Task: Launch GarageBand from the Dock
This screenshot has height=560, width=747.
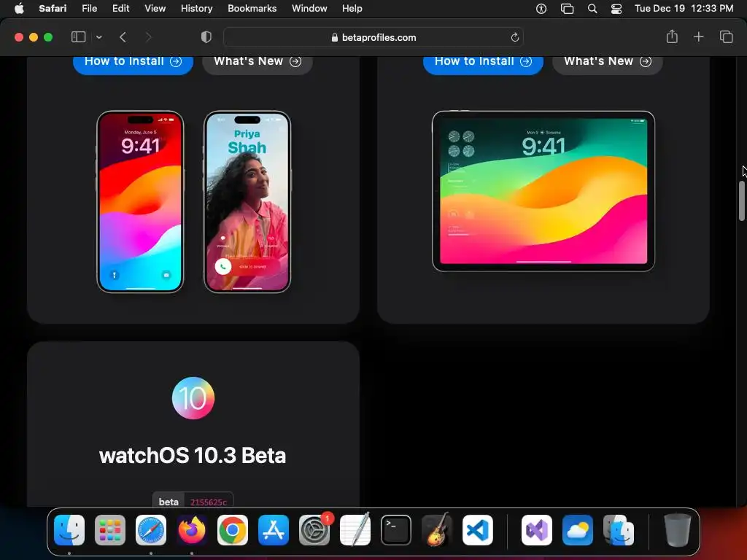Action: [x=437, y=530]
